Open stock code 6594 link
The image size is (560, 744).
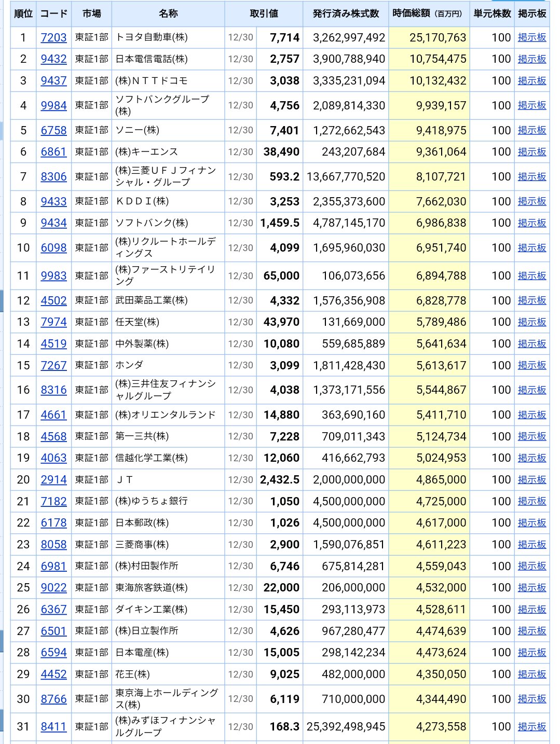[54, 653]
